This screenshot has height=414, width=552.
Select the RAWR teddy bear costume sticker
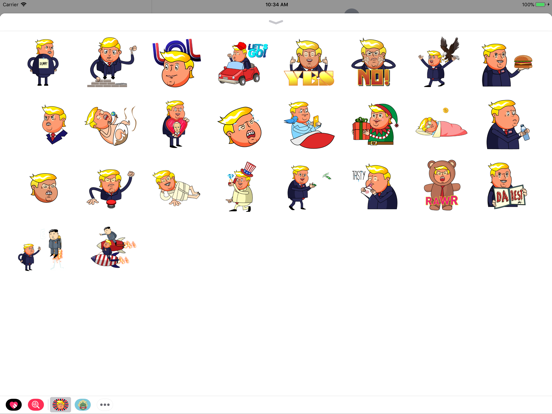click(441, 185)
